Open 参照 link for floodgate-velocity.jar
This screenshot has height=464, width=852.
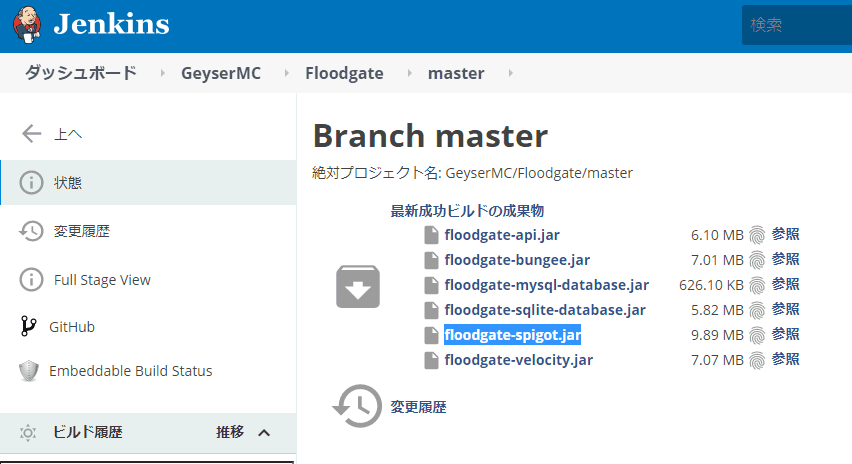[786, 359]
